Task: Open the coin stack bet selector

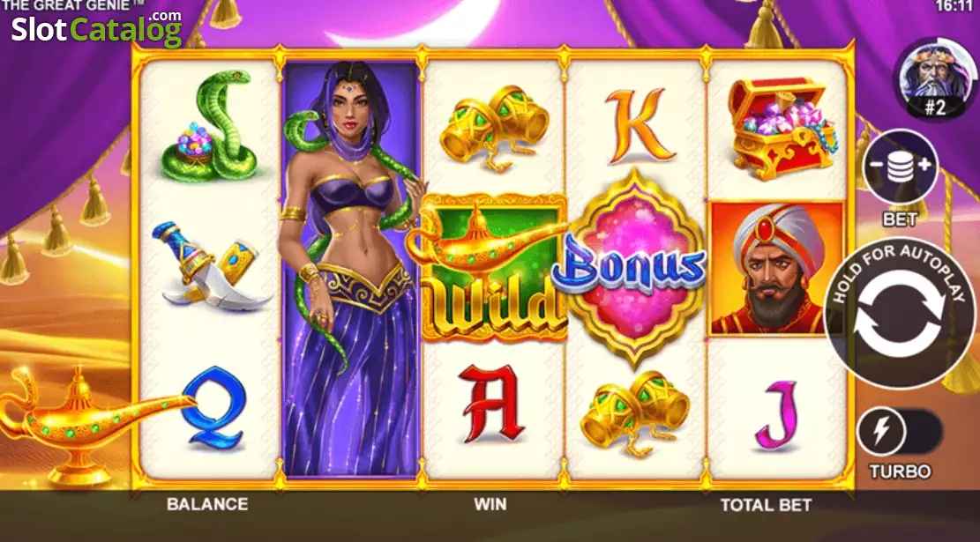Action: pyautogui.click(x=900, y=167)
